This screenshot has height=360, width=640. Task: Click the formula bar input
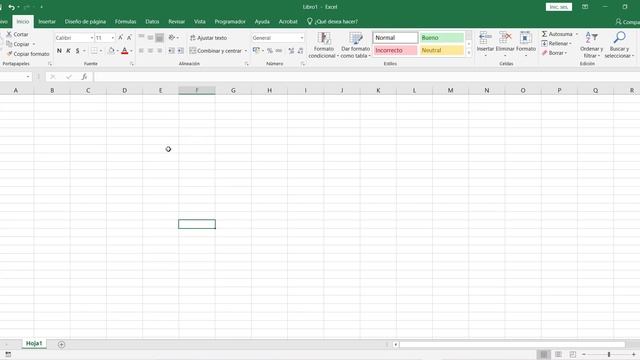[367, 77]
